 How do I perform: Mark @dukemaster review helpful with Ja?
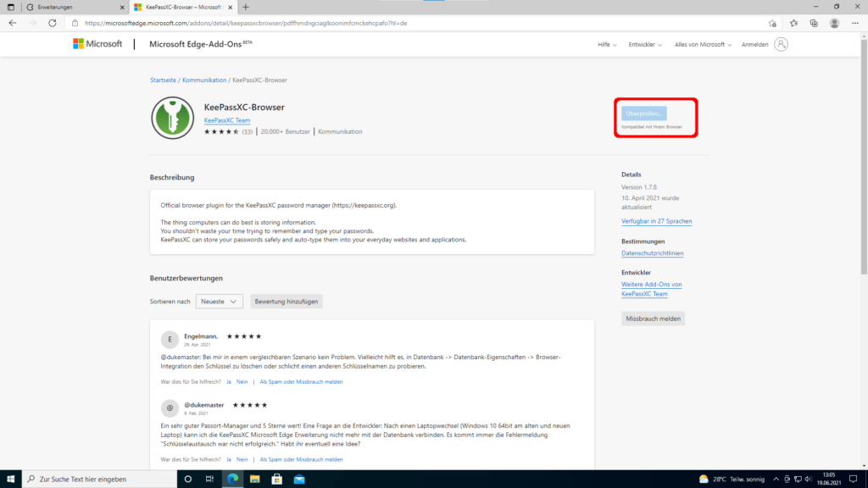(229, 459)
